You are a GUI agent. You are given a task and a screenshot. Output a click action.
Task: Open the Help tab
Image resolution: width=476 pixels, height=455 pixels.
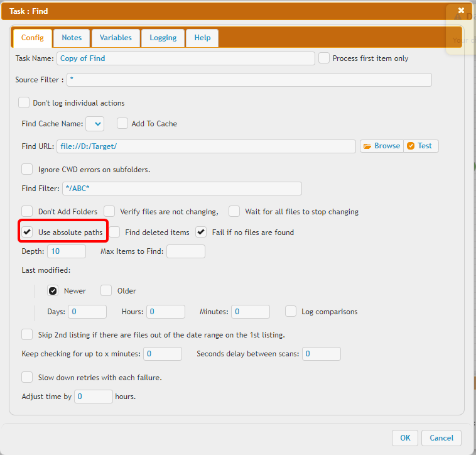click(202, 38)
